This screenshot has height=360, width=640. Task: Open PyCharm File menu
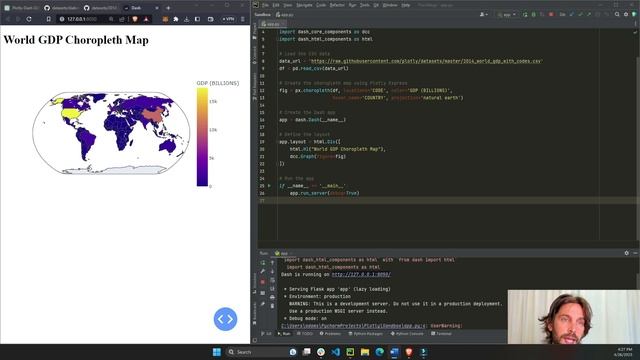(265, 5)
